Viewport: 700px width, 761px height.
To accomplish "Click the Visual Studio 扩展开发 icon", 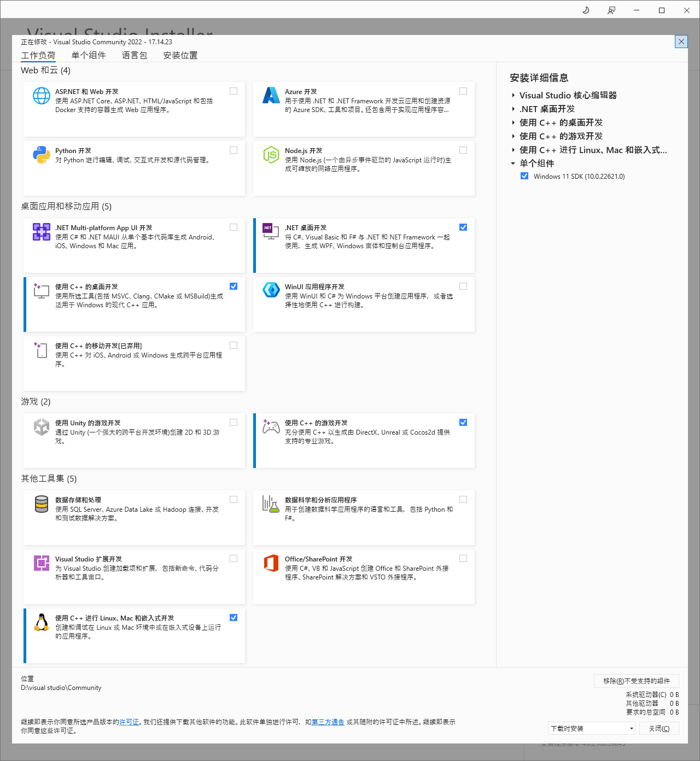I will click(x=42, y=563).
